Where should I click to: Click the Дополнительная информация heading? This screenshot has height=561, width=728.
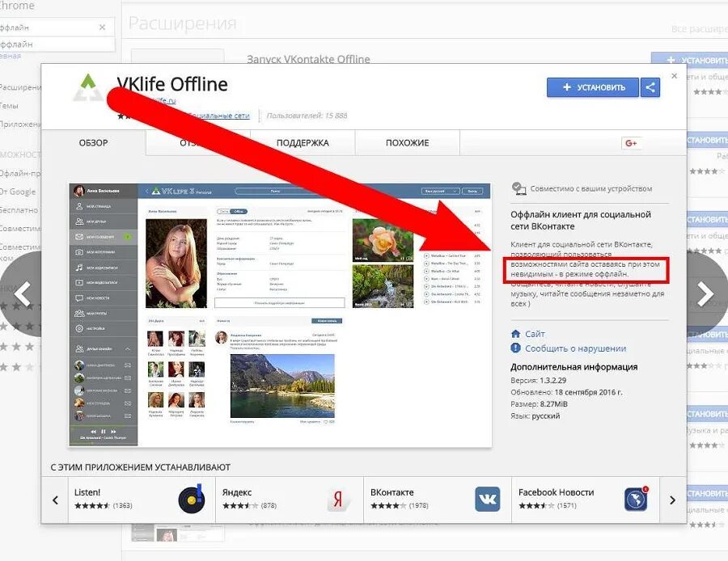tap(574, 367)
